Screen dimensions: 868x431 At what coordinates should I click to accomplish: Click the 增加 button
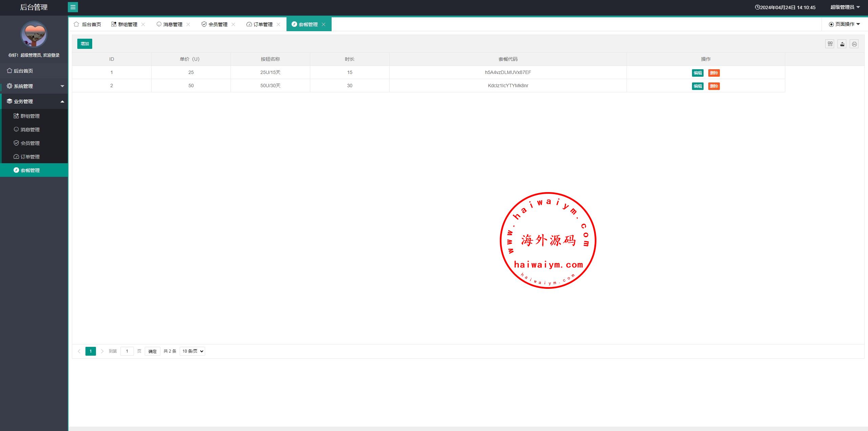click(x=85, y=44)
